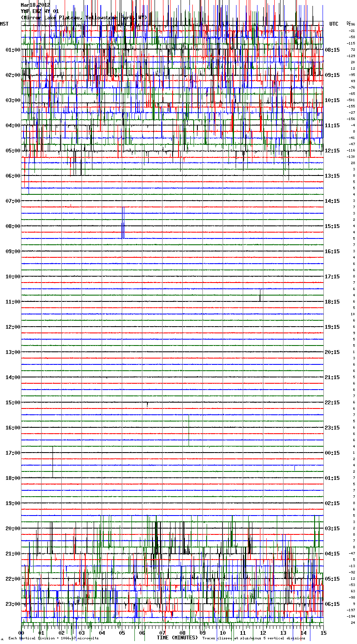Click the 20:15 UTC time label
Image resolution: width=357 pixels, height=644 pixels.
pos(332,352)
